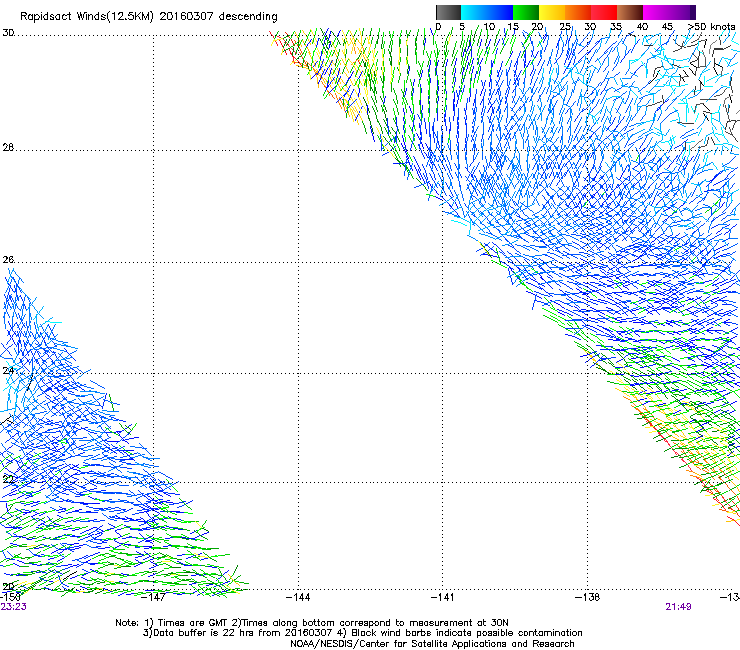Click longitude label '-144'

click(x=298, y=597)
